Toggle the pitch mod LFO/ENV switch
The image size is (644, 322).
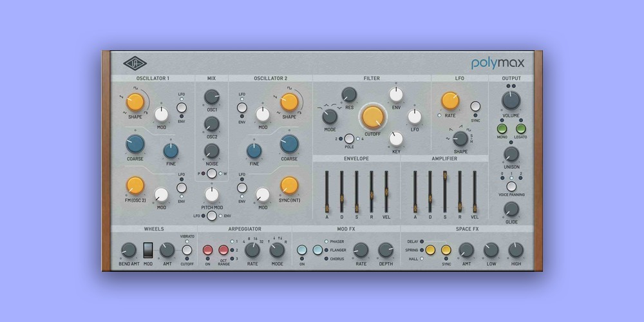[x=212, y=216]
